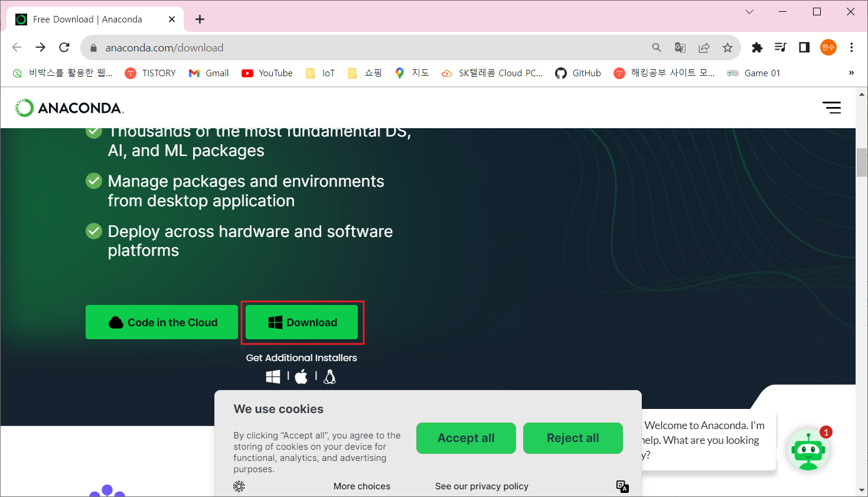Open the orange profile avatar
The height and width of the screenshot is (497, 868).
tap(828, 47)
